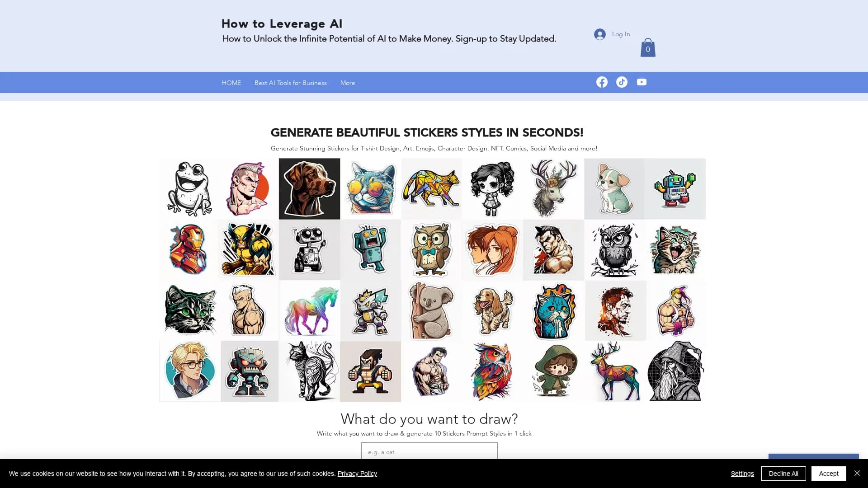Focus the 'e.g. a cat' drawing prompt field
Image resolution: width=868 pixels, height=488 pixels.
429,451
